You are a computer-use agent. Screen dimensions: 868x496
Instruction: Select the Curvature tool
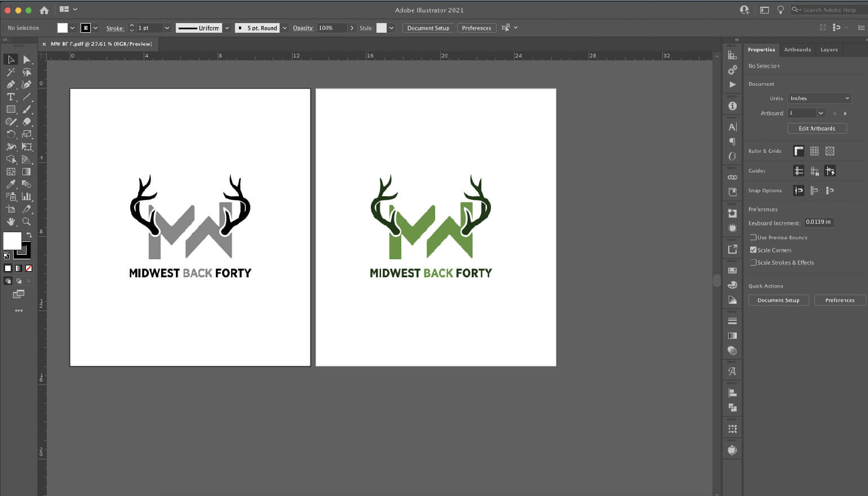[26, 85]
